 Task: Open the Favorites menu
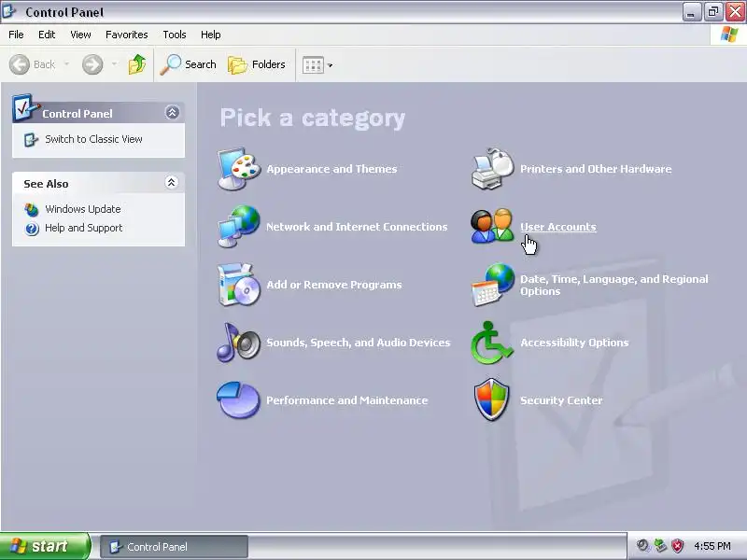[x=127, y=35]
